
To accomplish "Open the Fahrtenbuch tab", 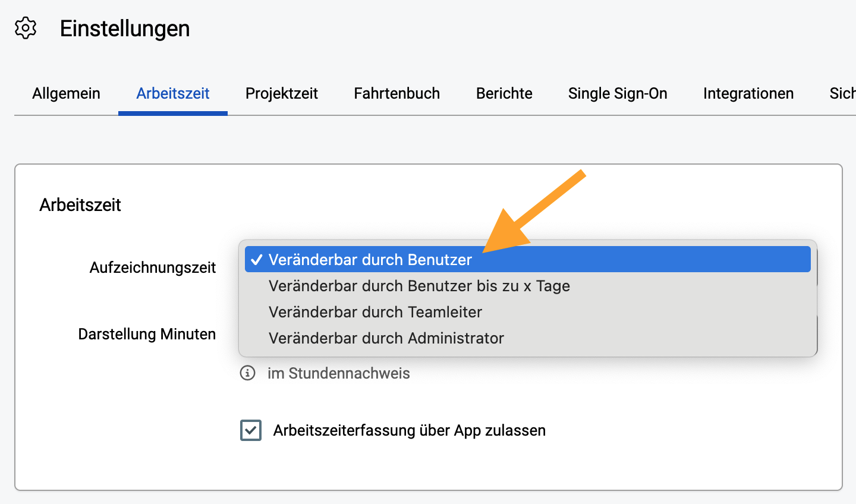I will [x=397, y=93].
